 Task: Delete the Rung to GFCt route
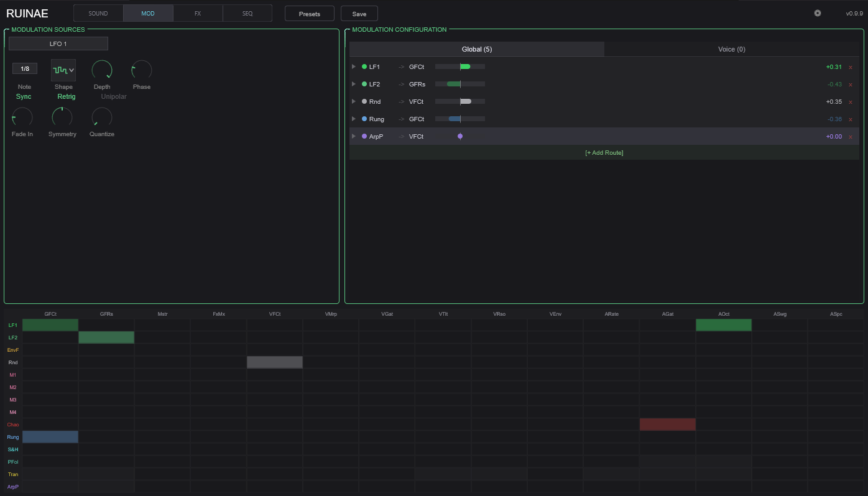[851, 119]
